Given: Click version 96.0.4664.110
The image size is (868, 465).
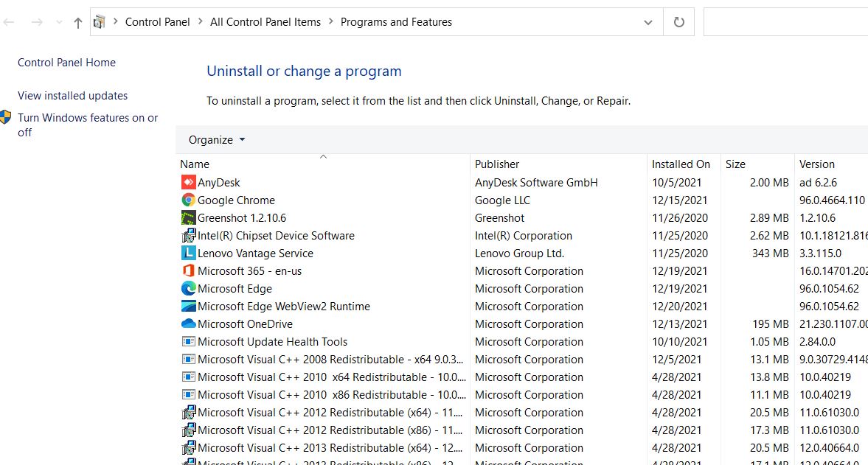Looking at the screenshot, I should [x=831, y=200].
